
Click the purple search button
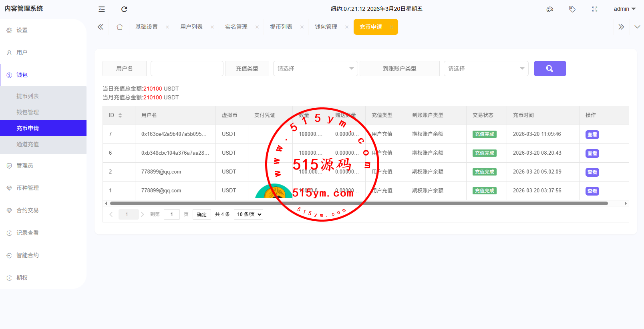point(549,69)
